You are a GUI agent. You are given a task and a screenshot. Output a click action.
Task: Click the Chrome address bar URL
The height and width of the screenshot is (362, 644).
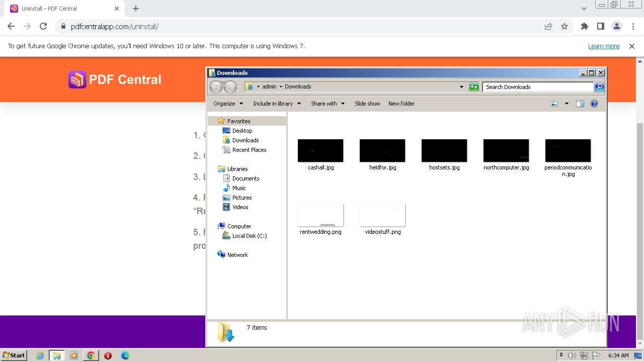click(x=115, y=27)
